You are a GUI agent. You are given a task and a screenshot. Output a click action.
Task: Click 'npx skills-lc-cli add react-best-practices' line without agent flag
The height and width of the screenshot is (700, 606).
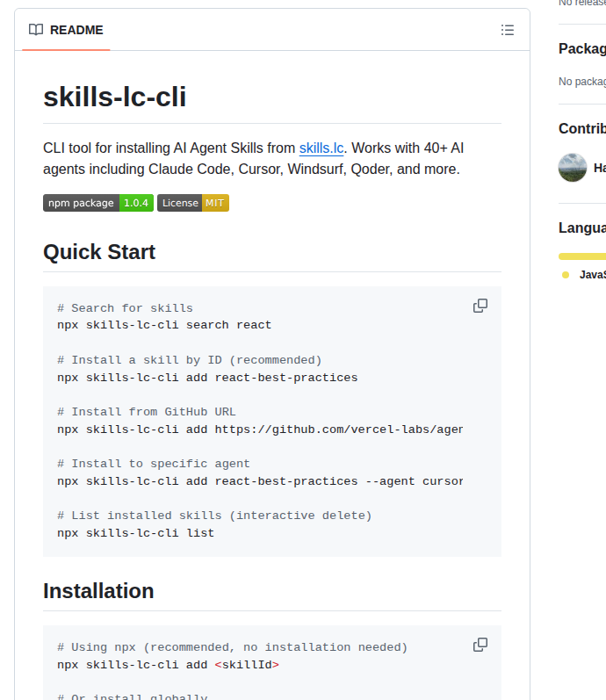pyautogui.click(x=207, y=378)
